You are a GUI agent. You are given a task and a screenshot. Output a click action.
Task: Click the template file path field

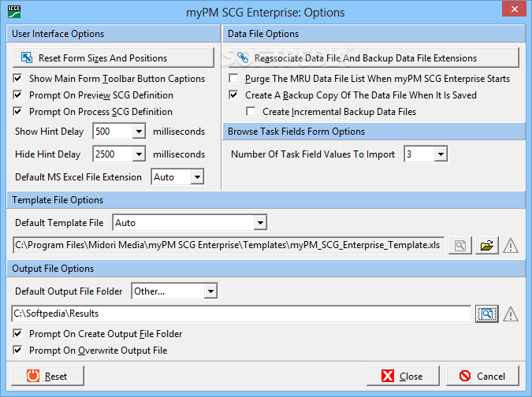(x=229, y=245)
